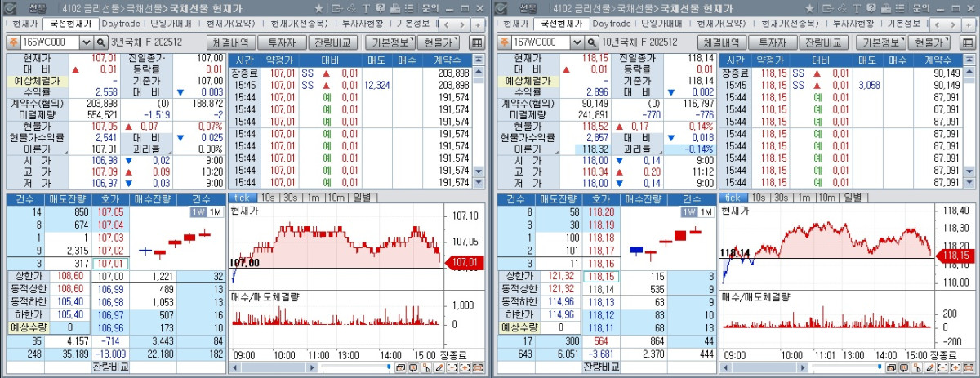Viewport: 980px width, 378px height.
Task: Search symbol with magnifier next to 165WC000
Action: tap(101, 42)
